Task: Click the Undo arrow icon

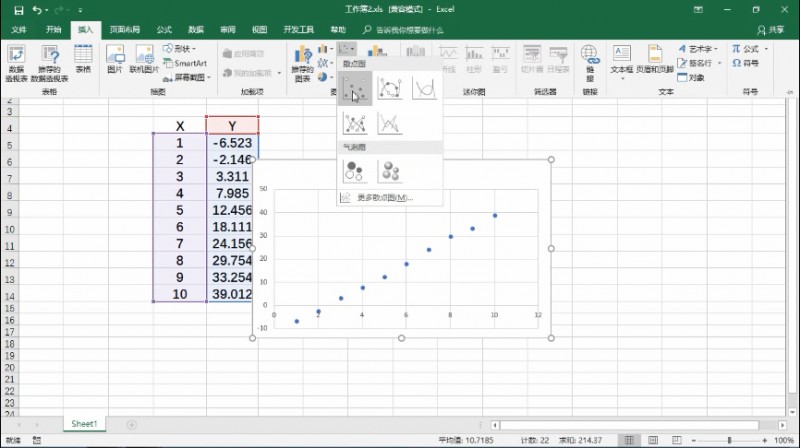Action: pyautogui.click(x=37, y=10)
